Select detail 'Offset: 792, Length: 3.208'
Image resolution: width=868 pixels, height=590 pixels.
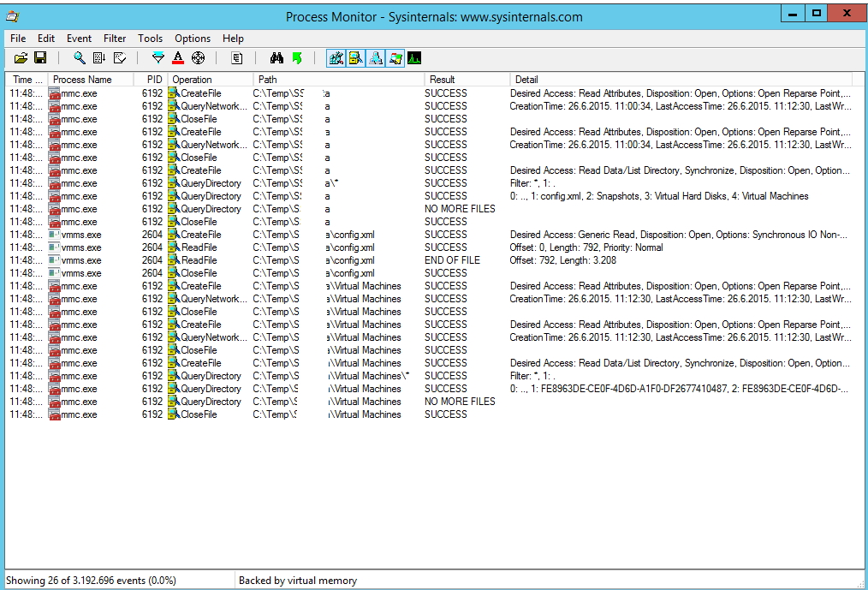[563, 260]
